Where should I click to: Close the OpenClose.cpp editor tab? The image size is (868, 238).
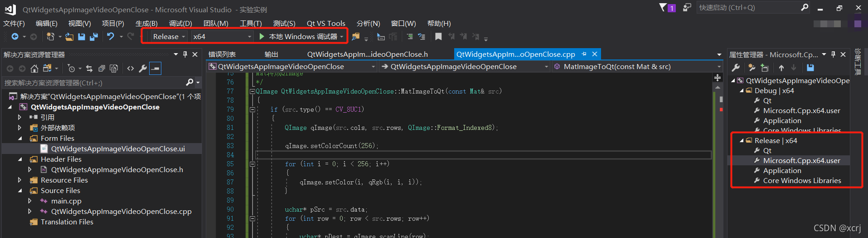click(x=595, y=54)
